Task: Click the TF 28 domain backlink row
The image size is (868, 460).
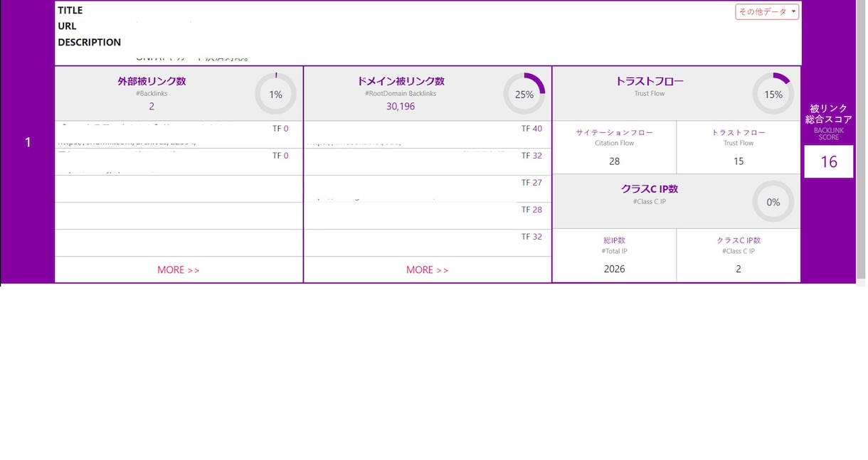Action: [x=428, y=215]
